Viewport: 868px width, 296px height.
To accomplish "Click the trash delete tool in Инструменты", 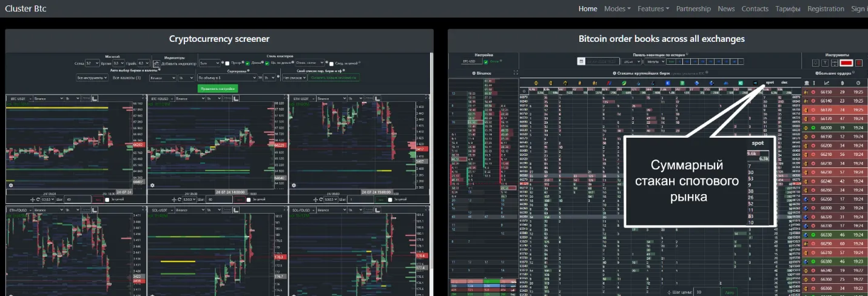I will 860,62.
